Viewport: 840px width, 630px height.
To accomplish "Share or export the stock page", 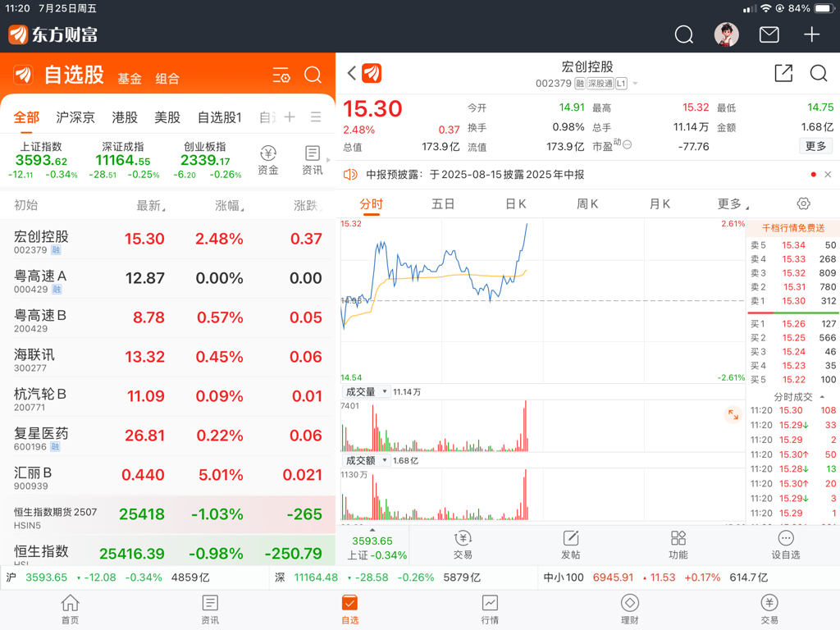I will pyautogui.click(x=783, y=73).
